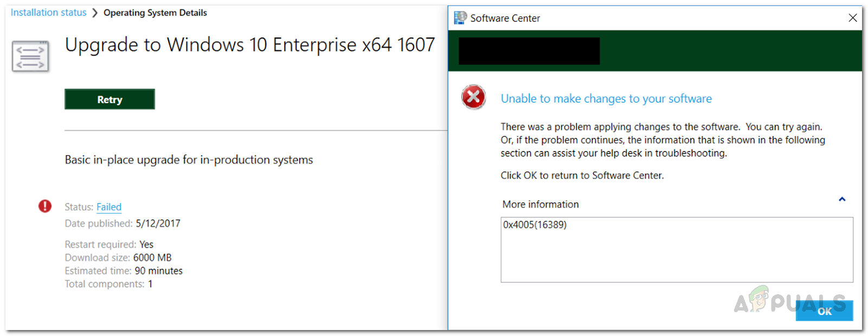Click the red X error icon
This screenshot has width=868, height=336.
pos(473,97)
